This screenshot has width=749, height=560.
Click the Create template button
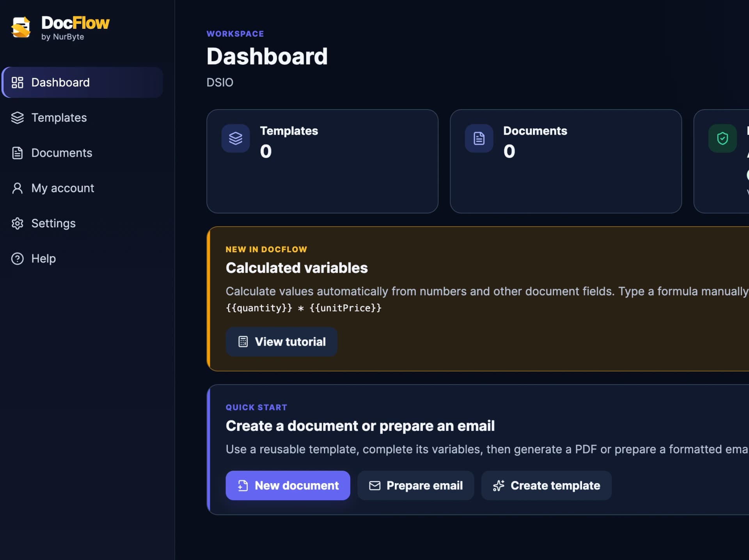[x=547, y=486]
